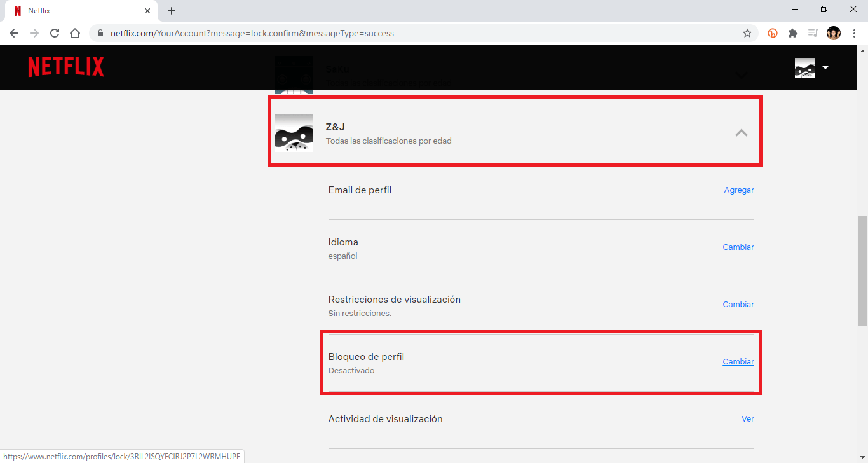Click the Netflix logo in the header

[x=66, y=67]
